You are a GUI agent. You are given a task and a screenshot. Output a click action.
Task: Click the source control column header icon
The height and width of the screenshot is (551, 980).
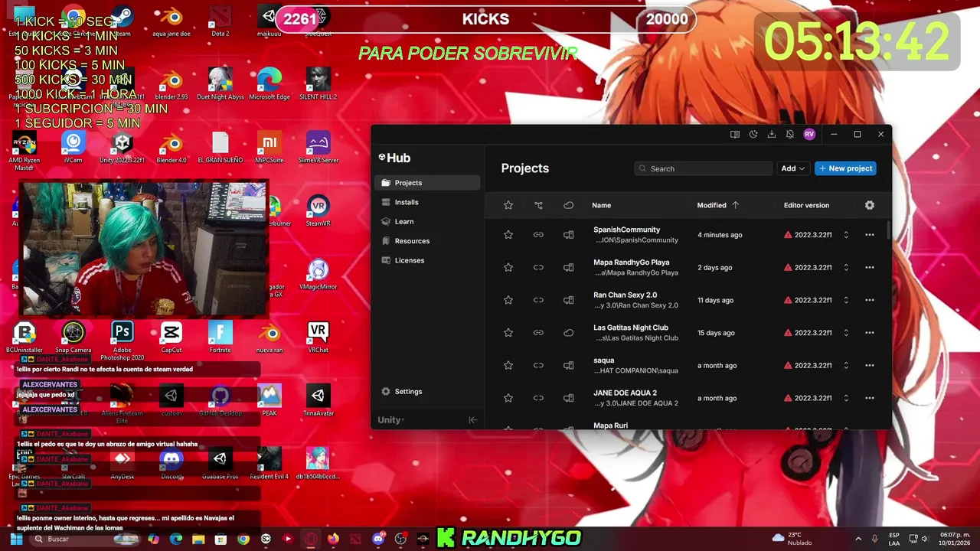(x=538, y=205)
